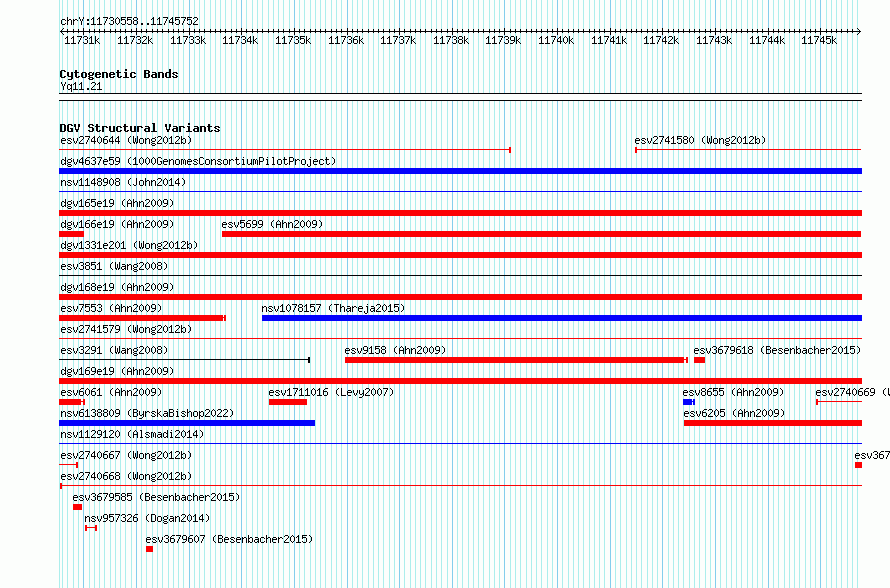Select the nsv1078157 blue variant bar
The width and height of the screenshot is (890, 588).
coord(562,318)
